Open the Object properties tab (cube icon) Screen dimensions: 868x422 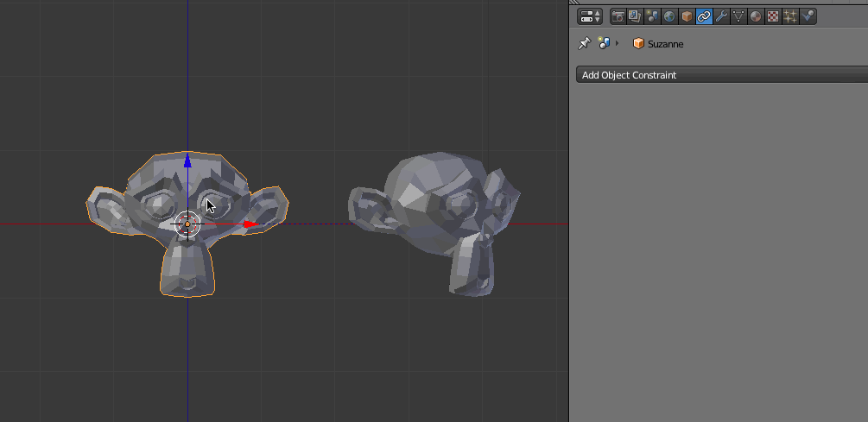(x=687, y=16)
